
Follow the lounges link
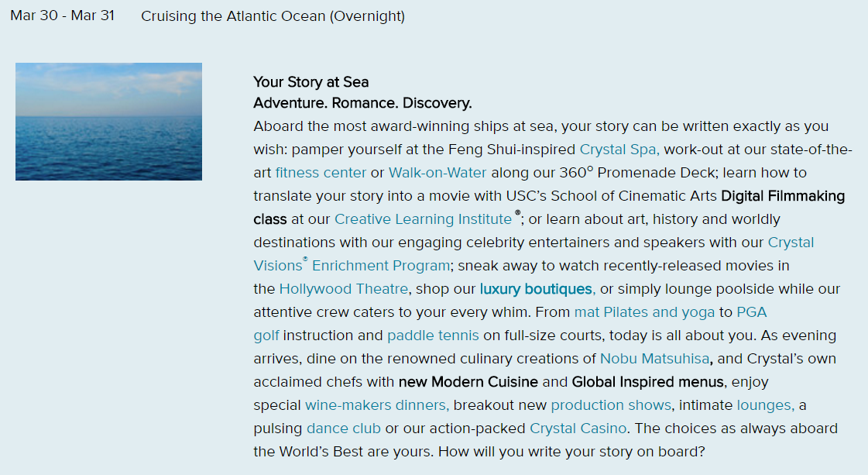pos(766,406)
